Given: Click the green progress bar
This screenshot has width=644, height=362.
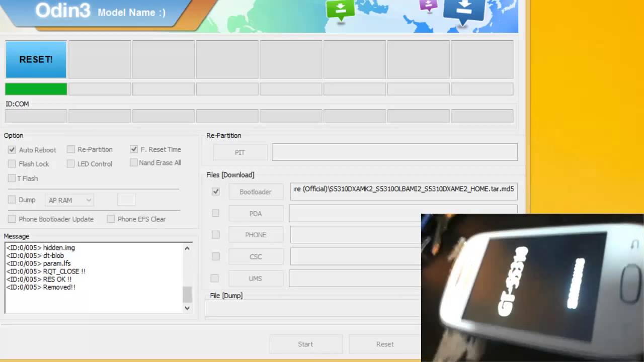Looking at the screenshot, I should [x=36, y=89].
